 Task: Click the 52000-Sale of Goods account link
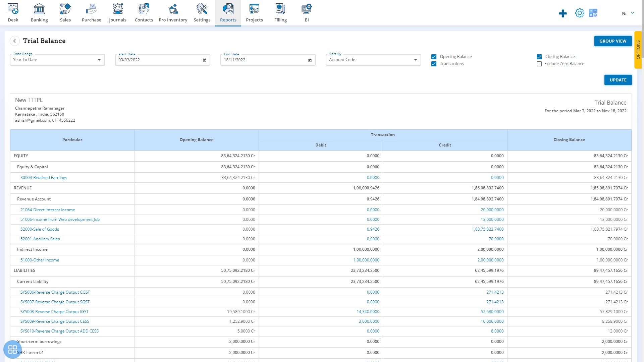[39, 229]
